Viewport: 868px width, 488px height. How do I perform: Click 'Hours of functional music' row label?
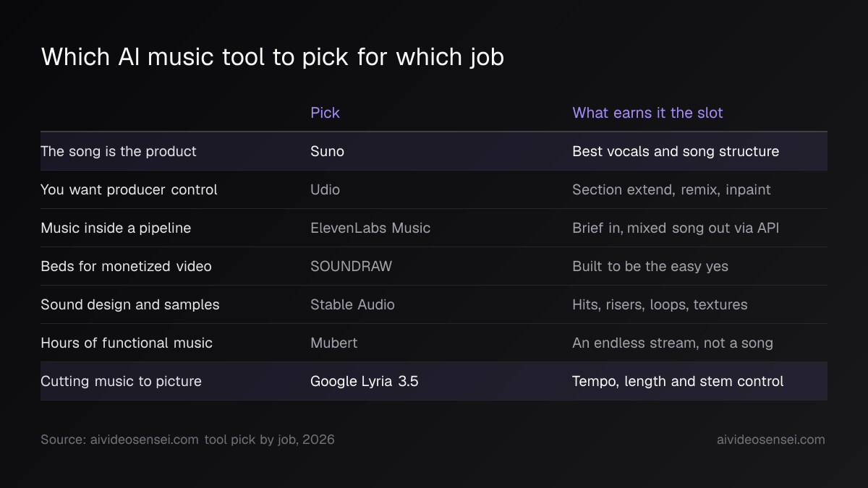(127, 343)
